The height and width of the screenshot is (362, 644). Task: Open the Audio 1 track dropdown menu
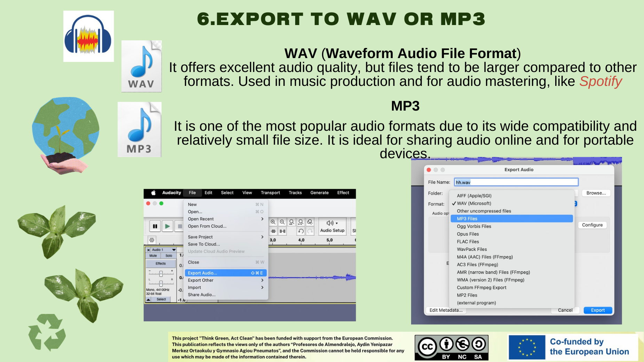tap(174, 250)
